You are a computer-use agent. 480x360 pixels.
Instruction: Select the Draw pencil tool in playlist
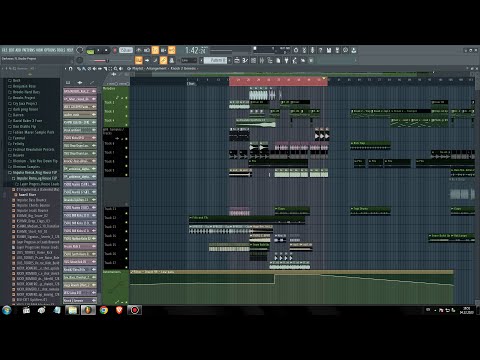tap(79, 69)
